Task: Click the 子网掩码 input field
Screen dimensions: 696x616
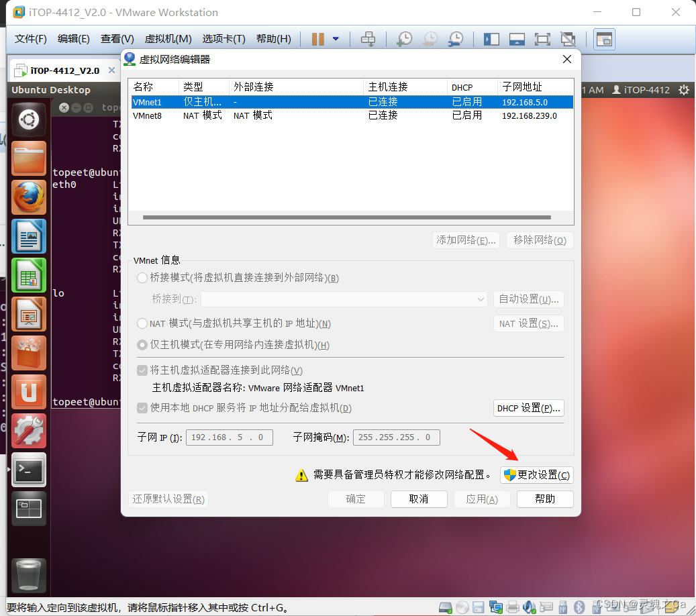Action: coord(397,437)
